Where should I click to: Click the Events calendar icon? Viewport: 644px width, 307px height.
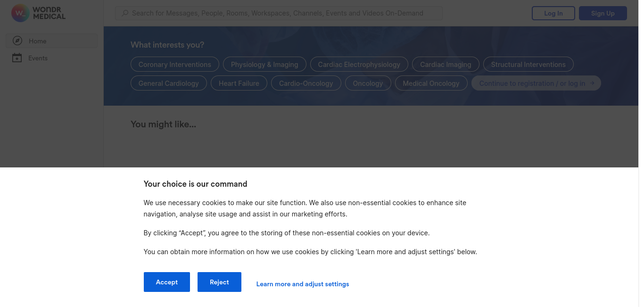coord(17,58)
